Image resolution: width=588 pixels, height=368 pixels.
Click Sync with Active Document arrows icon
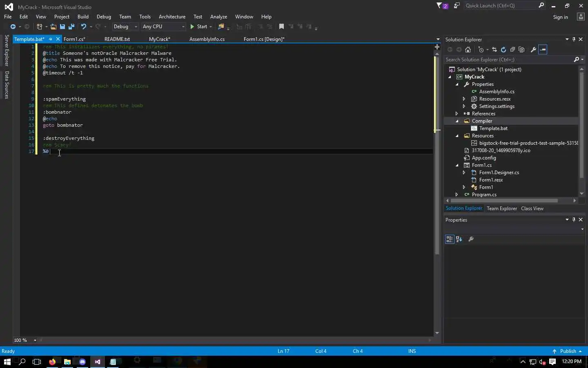coord(494,49)
